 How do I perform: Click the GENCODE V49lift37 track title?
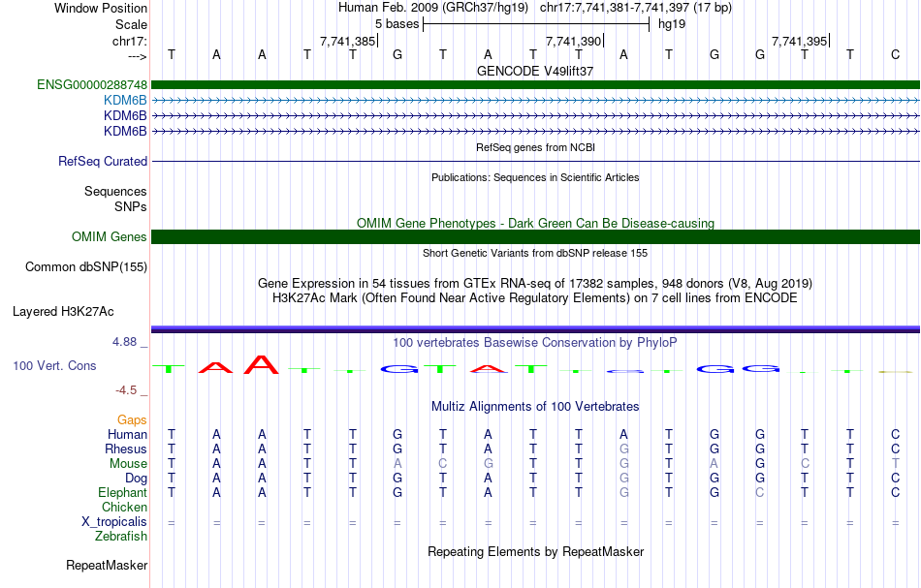coord(535,71)
